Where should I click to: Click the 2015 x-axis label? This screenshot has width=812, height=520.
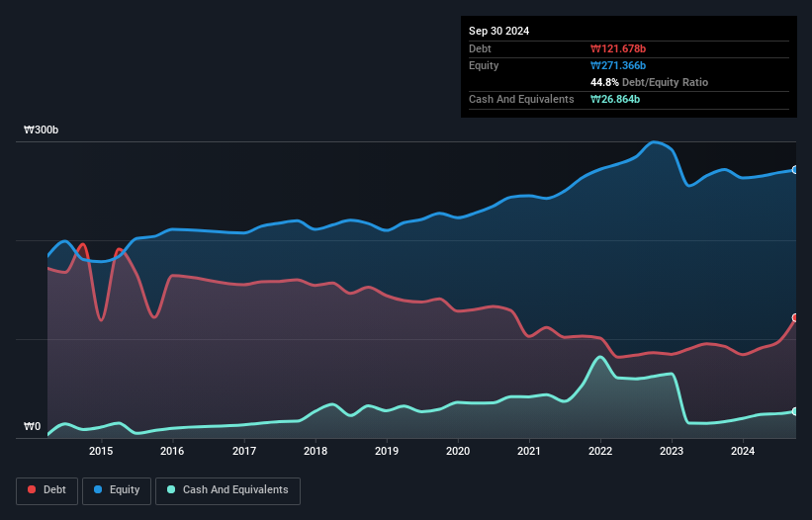[101, 451]
